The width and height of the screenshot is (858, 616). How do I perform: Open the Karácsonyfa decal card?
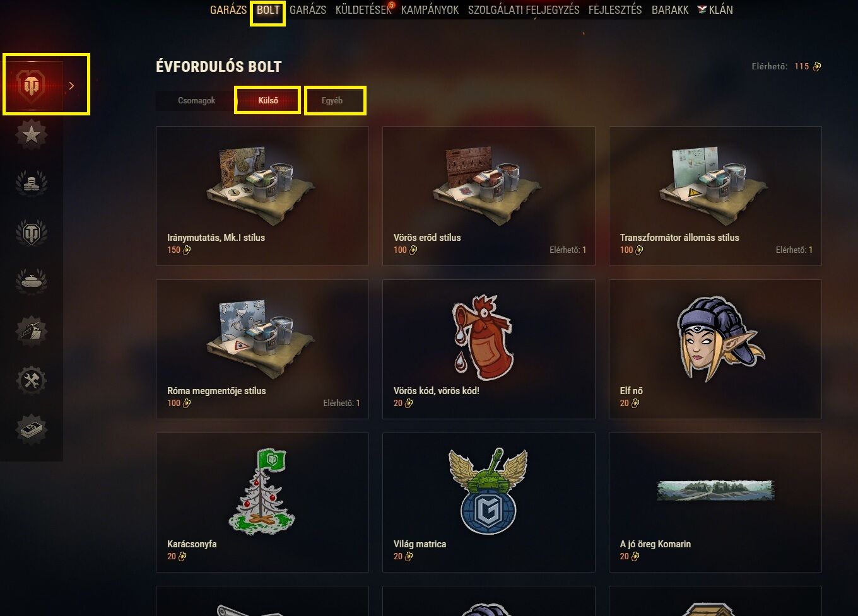[x=262, y=503]
